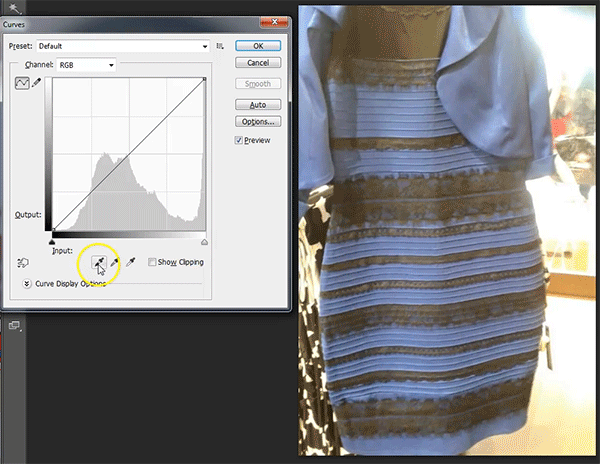Select the pencil draw-curve tool
This screenshot has height=464, width=600.
tap(37, 85)
